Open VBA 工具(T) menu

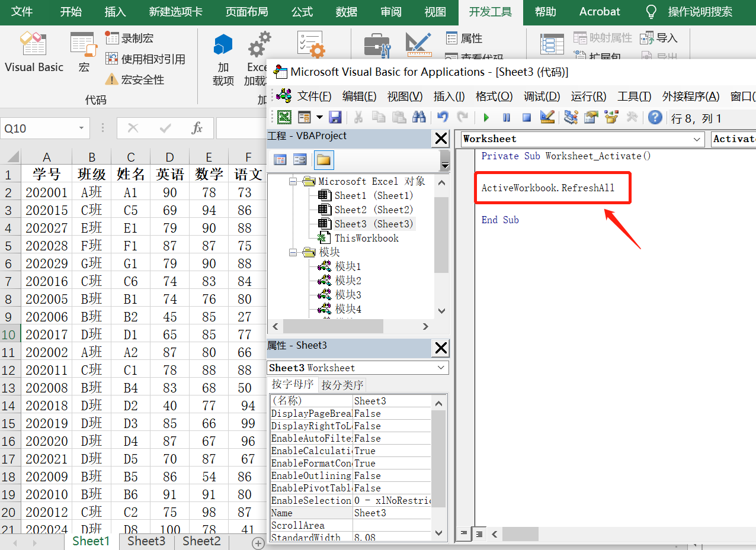(x=634, y=97)
